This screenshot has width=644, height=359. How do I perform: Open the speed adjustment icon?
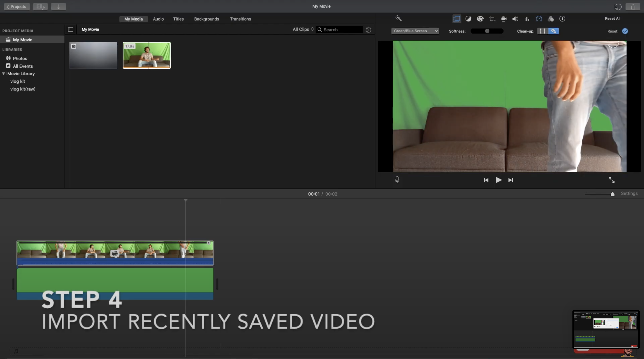coord(539,19)
